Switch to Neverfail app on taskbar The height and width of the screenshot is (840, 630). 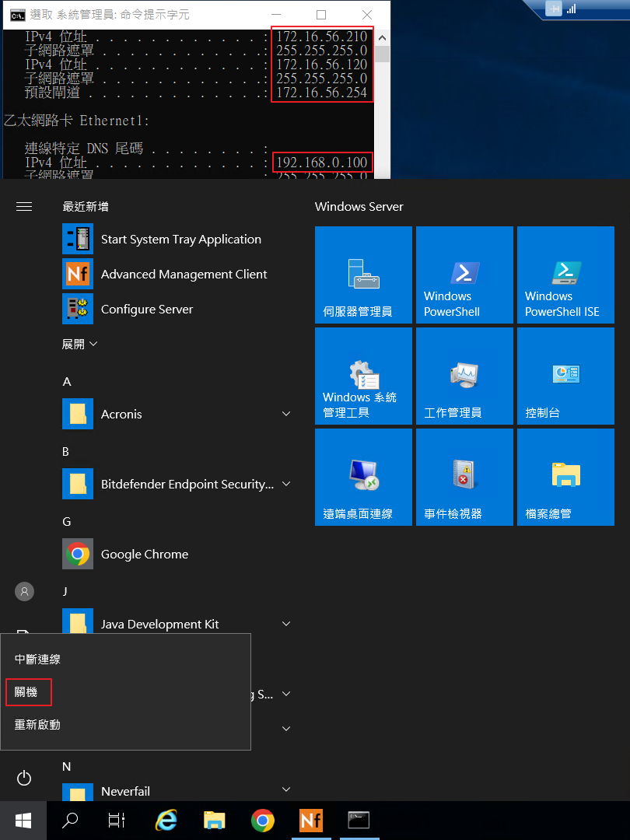coord(310,821)
